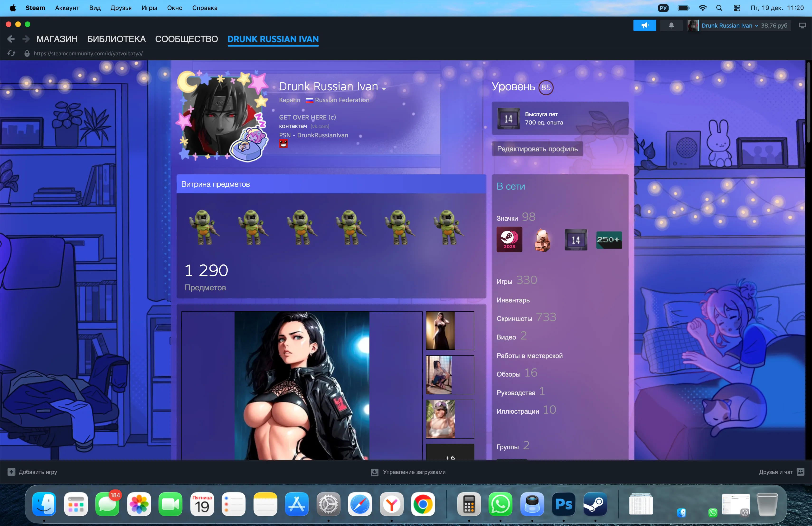The width and height of the screenshot is (812, 526).
Task: Open the 250+ games badge
Action: click(x=609, y=240)
